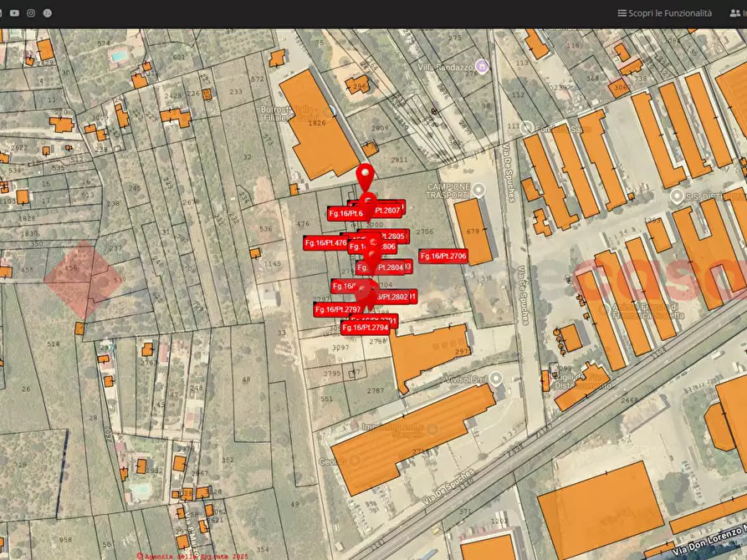Screen dimensions: 747x560
Task: Click the Campione Trasporti place marker
Action: (x=478, y=190)
